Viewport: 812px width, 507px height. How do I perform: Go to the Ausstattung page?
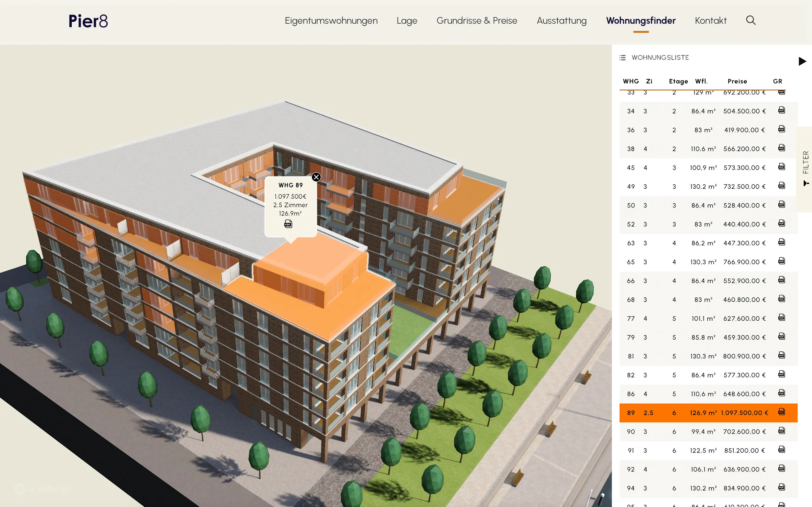point(561,21)
